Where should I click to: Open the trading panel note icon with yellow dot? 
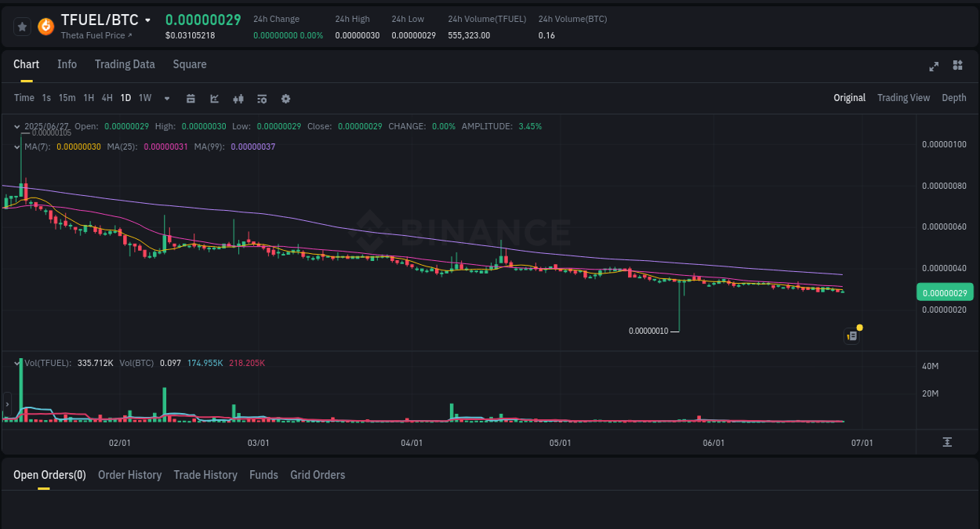[x=853, y=335]
